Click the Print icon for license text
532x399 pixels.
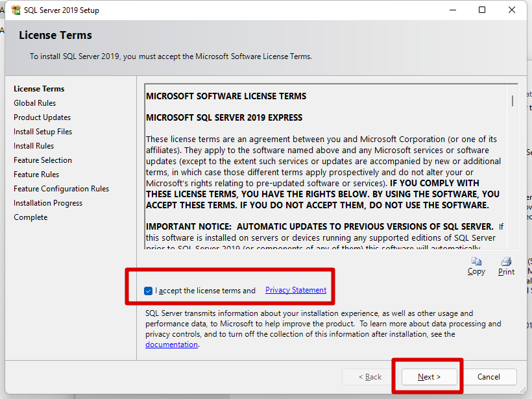(x=506, y=261)
